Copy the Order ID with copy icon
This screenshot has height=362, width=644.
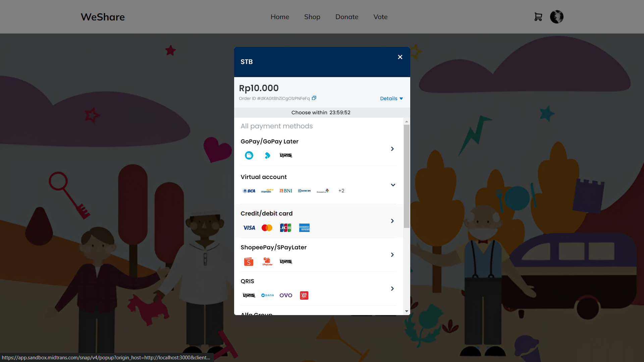tap(314, 98)
